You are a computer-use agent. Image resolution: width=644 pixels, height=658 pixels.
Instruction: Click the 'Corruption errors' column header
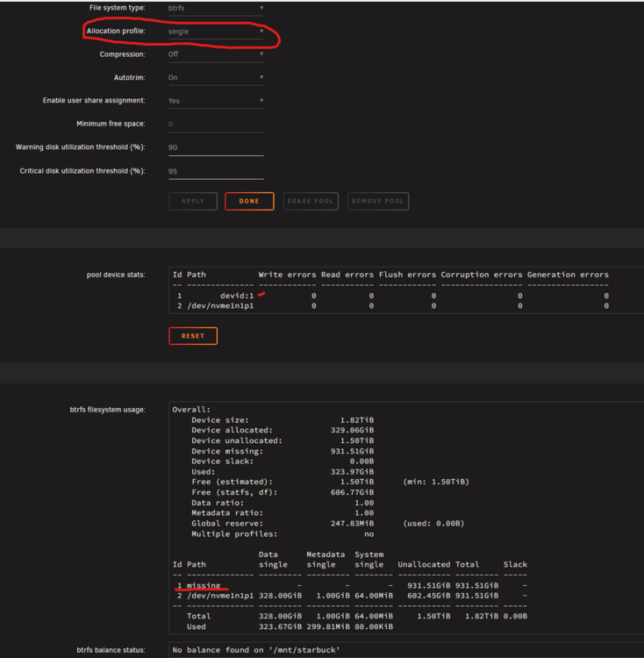(x=481, y=275)
